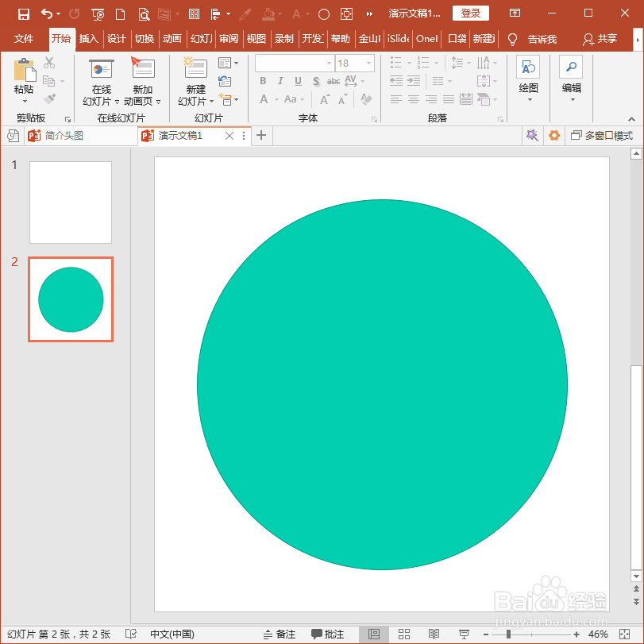Open File (文件) menu
The width and height of the screenshot is (644, 644).
pos(23,39)
